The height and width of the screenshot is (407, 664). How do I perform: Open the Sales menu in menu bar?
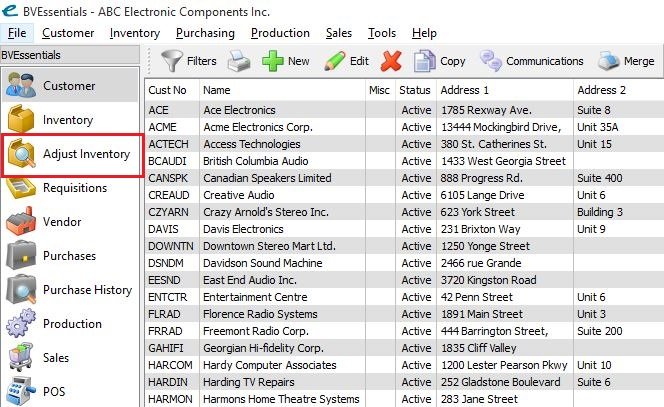pyautogui.click(x=339, y=33)
